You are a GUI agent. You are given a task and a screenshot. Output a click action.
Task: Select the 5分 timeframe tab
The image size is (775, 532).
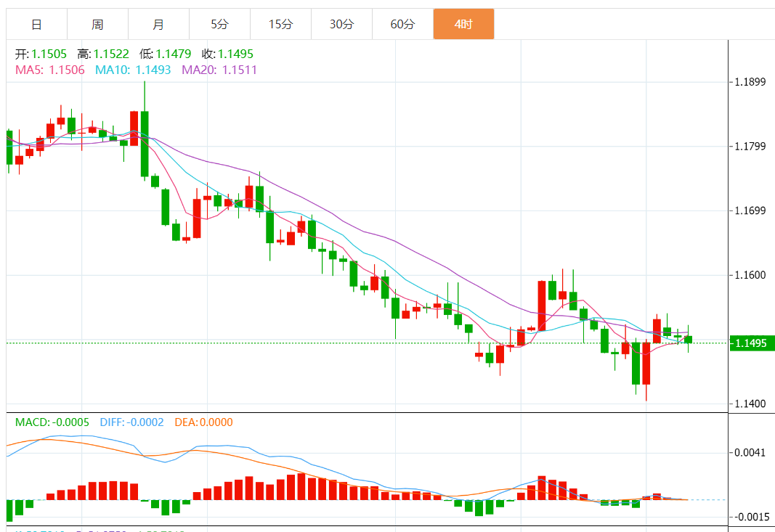click(x=219, y=24)
